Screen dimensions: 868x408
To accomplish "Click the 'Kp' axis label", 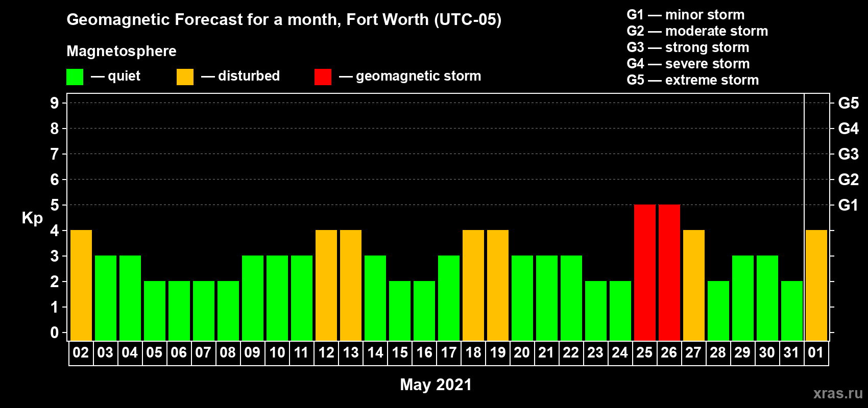I will point(32,218).
